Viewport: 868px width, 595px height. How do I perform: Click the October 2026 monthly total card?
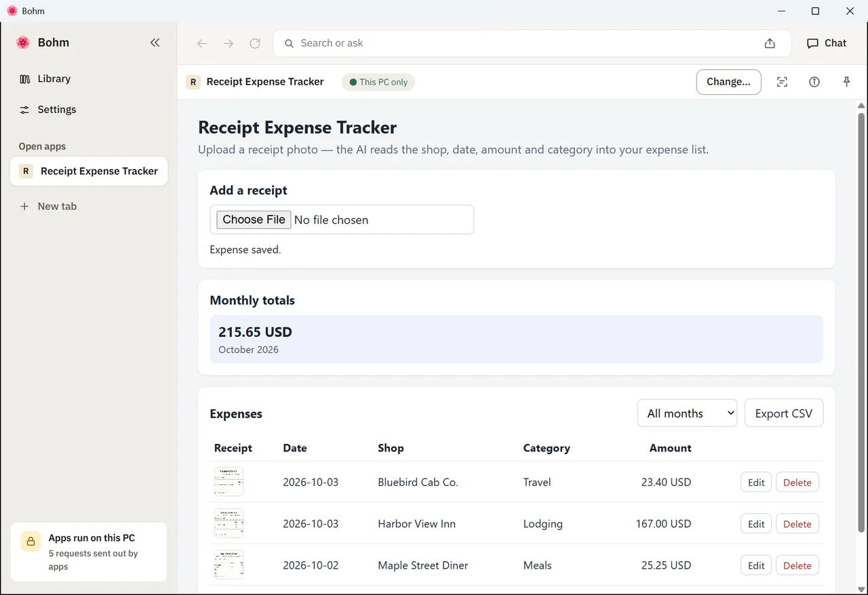516,339
